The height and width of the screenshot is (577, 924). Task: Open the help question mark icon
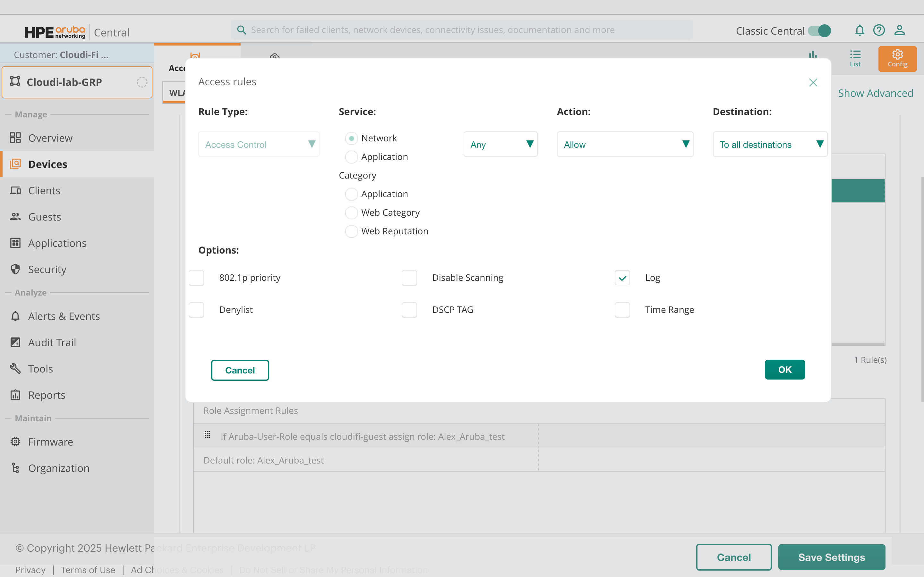tap(879, 30)
